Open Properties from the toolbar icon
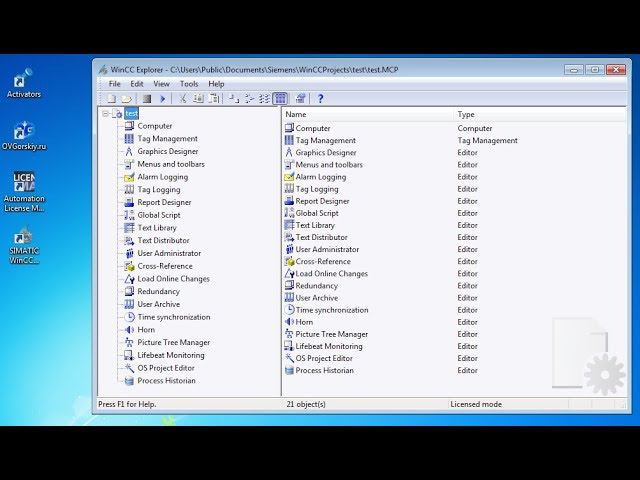 (301, 98)
